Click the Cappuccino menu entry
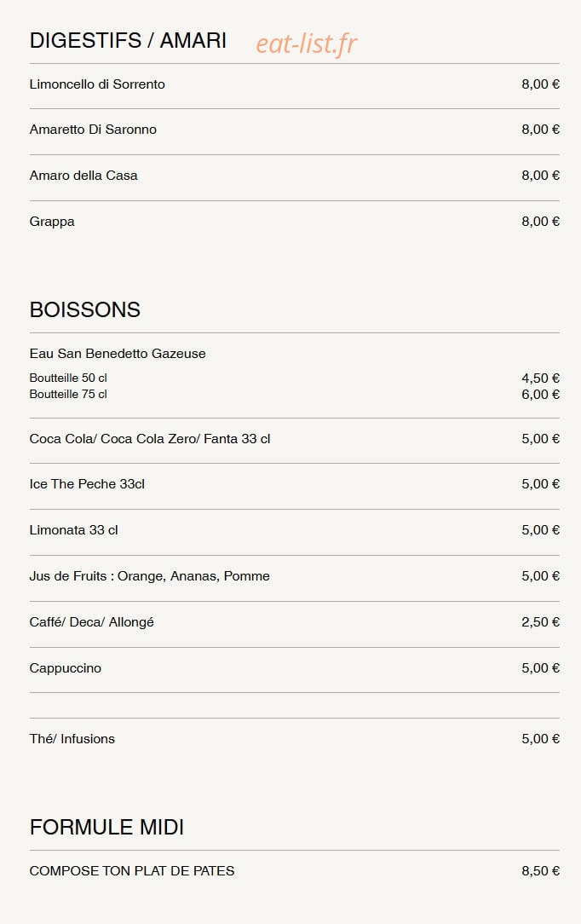This screenshot has width=581, height=924. pos(66,668)
